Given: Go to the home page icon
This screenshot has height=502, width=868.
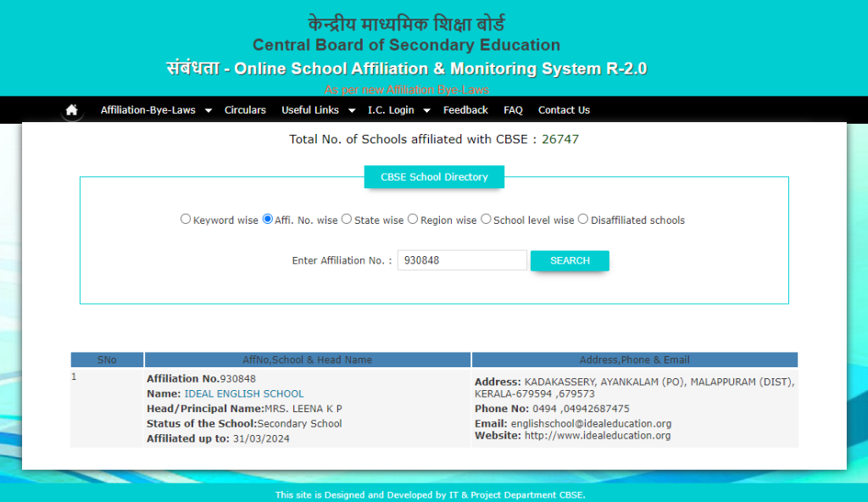Looking at the screenshot, I should click(72, 109).
